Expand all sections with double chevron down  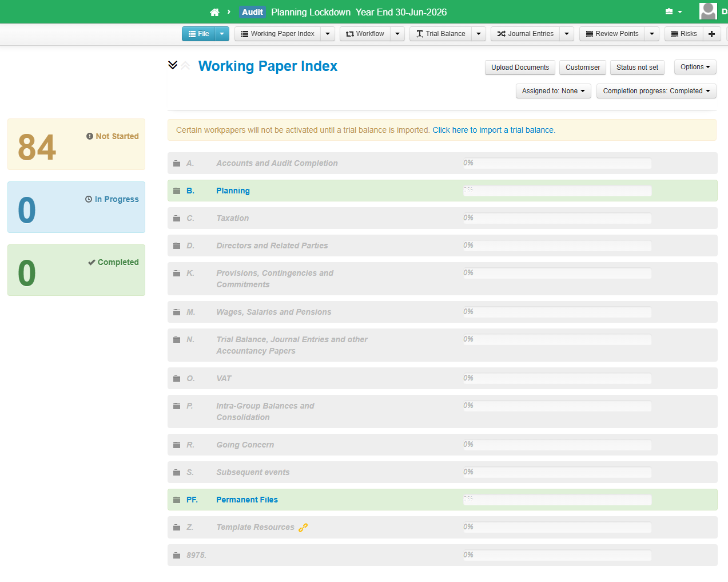(173, 65)
